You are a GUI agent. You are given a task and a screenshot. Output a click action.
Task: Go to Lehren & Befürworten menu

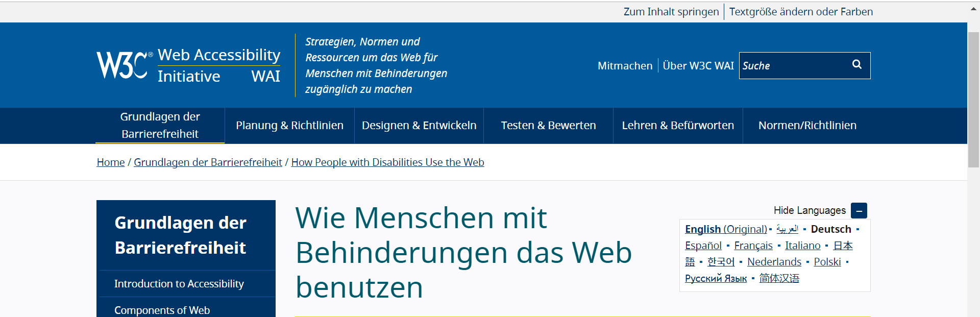[677, 126]
